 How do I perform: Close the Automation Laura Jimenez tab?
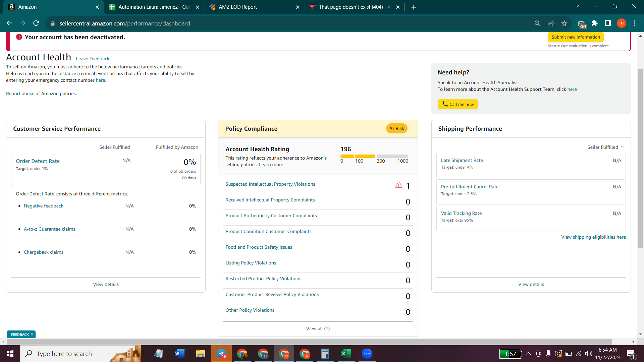[x=198, y=7]
